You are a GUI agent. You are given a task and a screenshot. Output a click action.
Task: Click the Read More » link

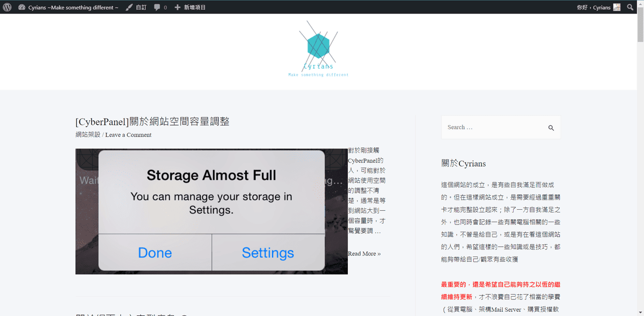(x=364, y=253)
